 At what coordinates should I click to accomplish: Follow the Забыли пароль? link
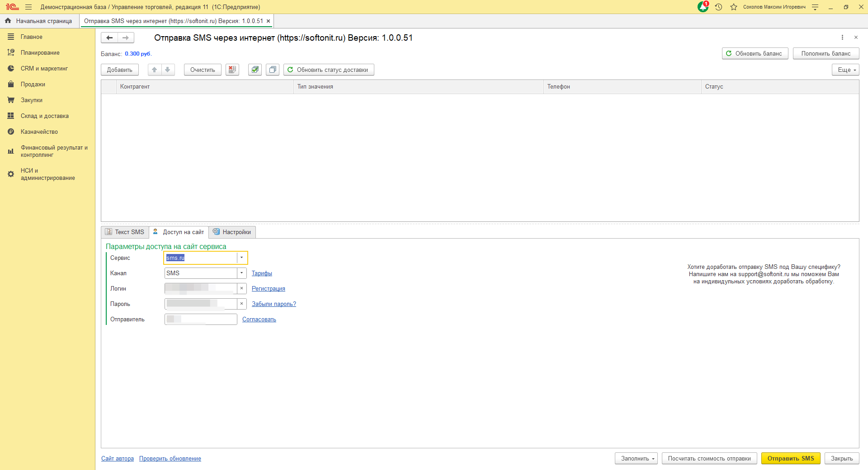point(274,304)
